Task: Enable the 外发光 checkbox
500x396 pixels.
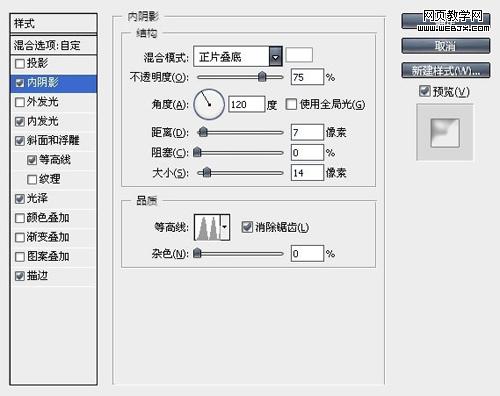Action: [x=20, y=102]
